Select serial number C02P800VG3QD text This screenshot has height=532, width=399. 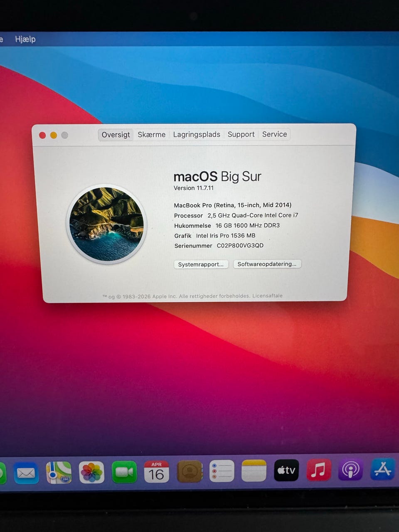[240, 245]
